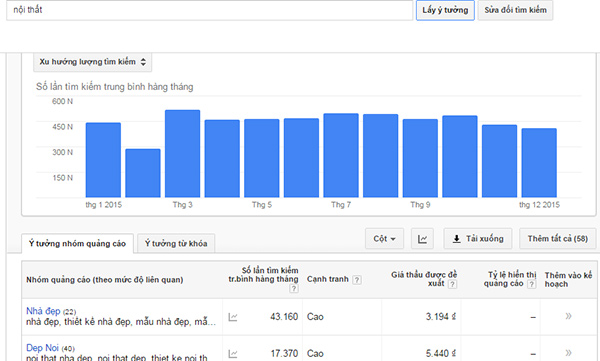Viewport: 600px width, 361px height.
Task: Switch to 'Ý tưởng nhóm quảng cáo' tab
Action: 77,243
